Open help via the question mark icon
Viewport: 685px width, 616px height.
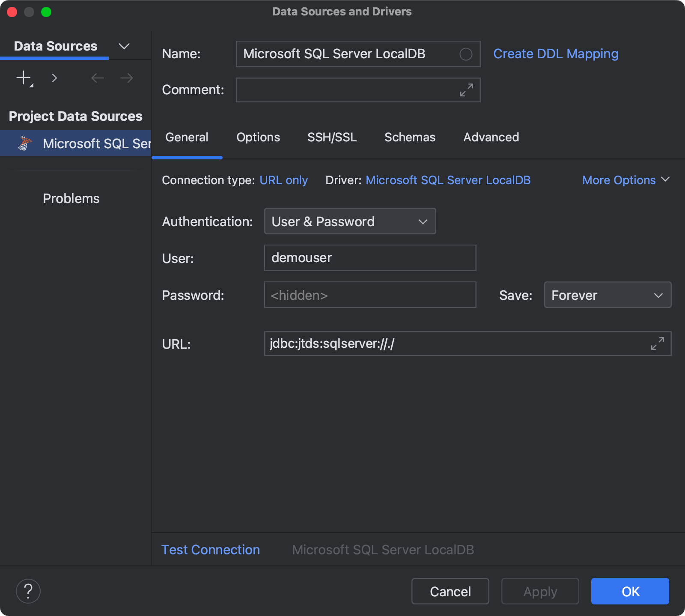(28, 591)
